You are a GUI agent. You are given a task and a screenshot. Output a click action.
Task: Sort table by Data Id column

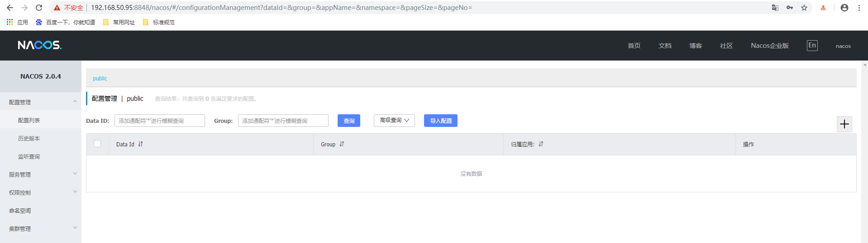pyautogui.click(x=140, y=144)
